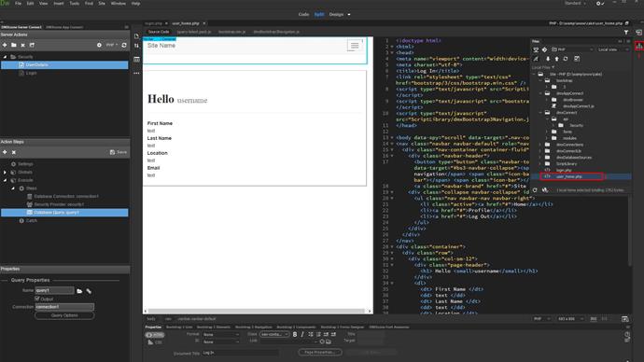Click the vertical toolbar ellipsis icon

click(137, 73)
